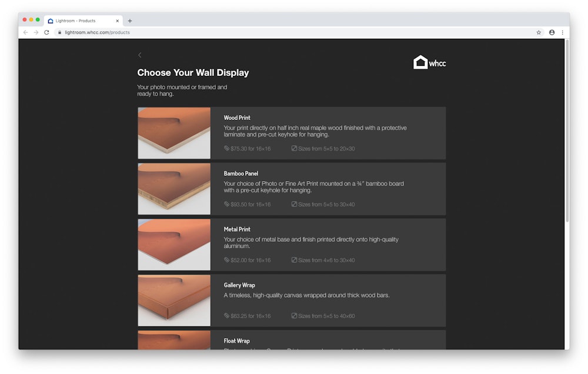588x374 pixels.
Task: Go back using the browser back arrow
Action: (x=25, y=32)
